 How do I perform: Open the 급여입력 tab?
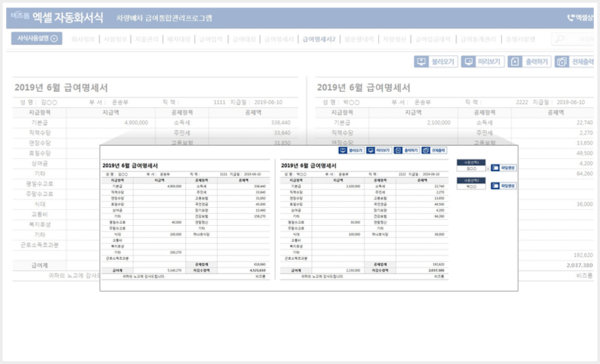click(x=211, y=39)
